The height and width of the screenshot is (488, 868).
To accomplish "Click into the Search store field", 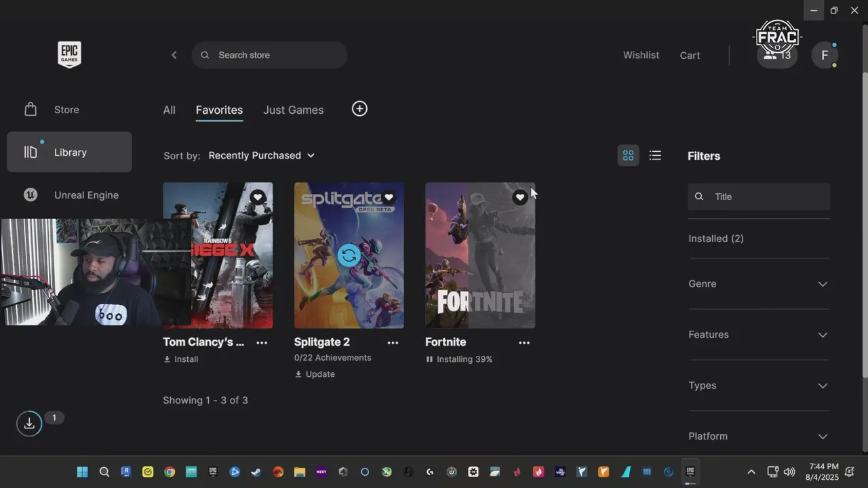I will pyautogui.click(x=269, y=55).
